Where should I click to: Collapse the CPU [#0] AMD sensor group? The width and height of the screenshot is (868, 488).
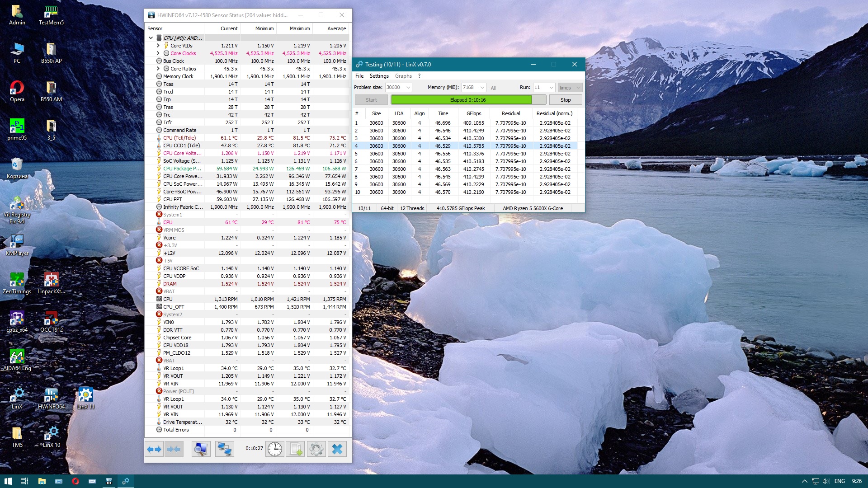point(151,38)
